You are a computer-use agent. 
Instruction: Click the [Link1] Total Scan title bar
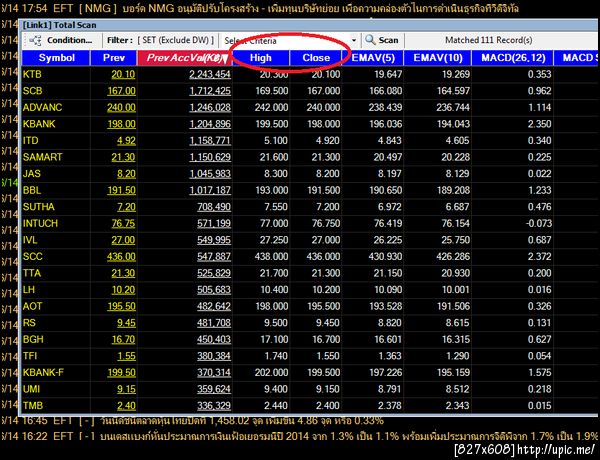pyautogui.click(x=308, y=25)
